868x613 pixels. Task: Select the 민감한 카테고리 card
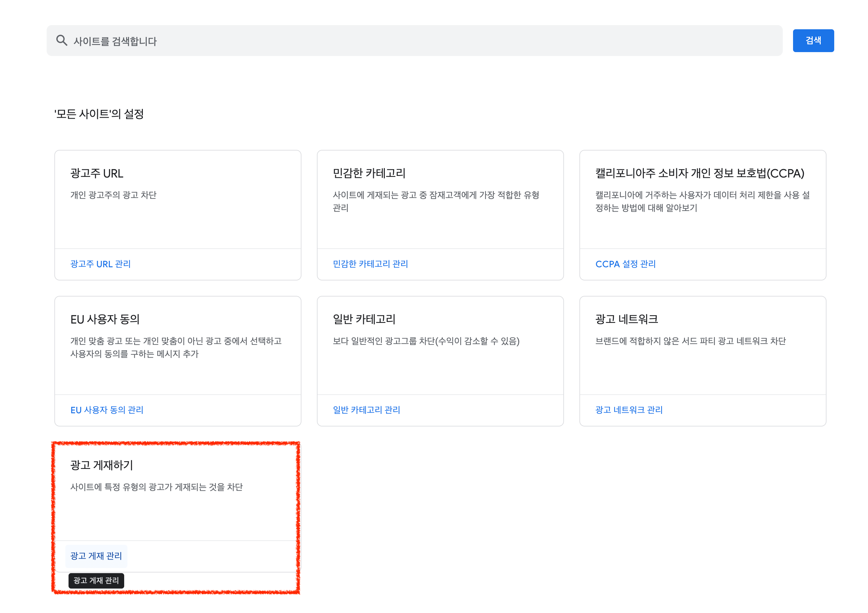(x=440, y=212)
